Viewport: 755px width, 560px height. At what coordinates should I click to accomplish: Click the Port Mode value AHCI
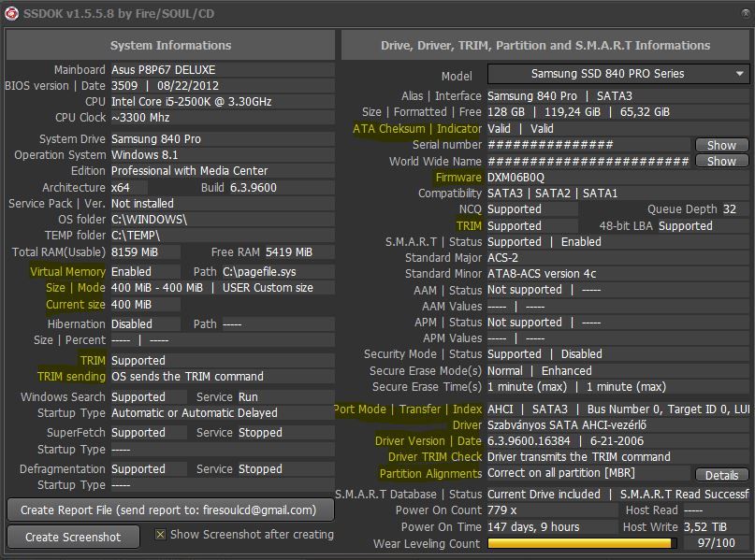(501, 409)
